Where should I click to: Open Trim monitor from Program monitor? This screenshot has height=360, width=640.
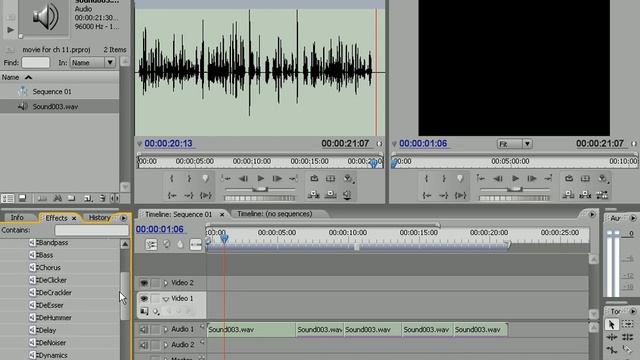coord(602,195)
